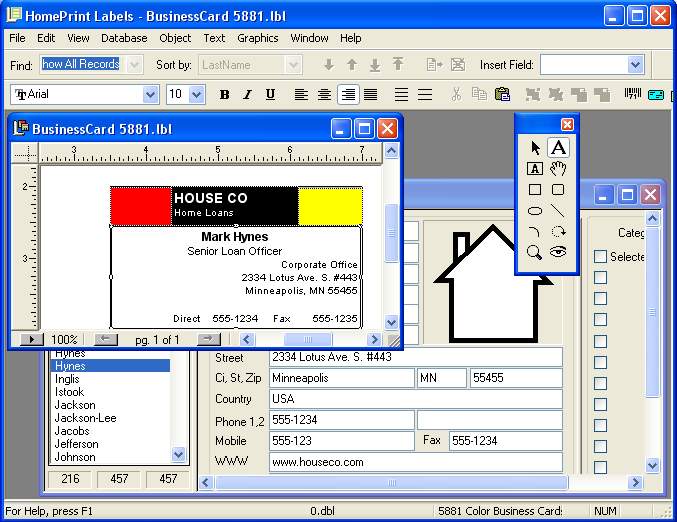The height and width of the screenshot is (522, 677).
Task: Select the magnifier zoom tool
Action: 535,252
